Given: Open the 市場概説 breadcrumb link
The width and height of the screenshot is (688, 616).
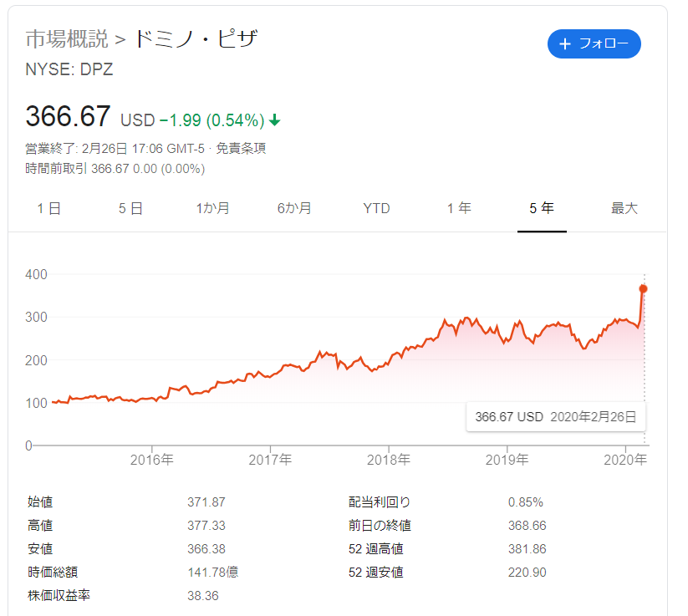Looking at the screenshot, I should click(67, 38).
